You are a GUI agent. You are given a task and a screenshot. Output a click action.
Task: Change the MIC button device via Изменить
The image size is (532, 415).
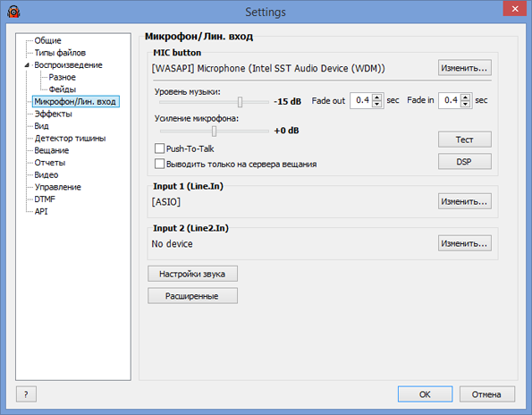(x=464, y=68)
